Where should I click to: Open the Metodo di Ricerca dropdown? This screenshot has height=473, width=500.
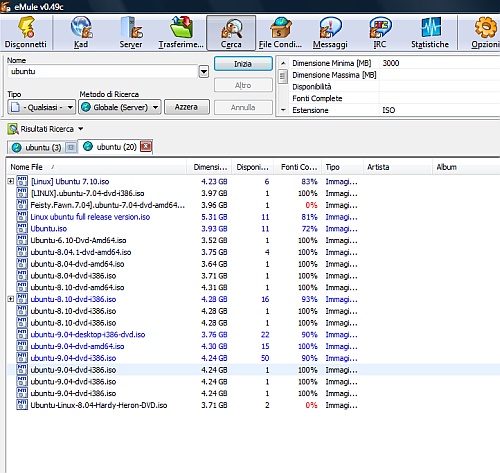120,107
